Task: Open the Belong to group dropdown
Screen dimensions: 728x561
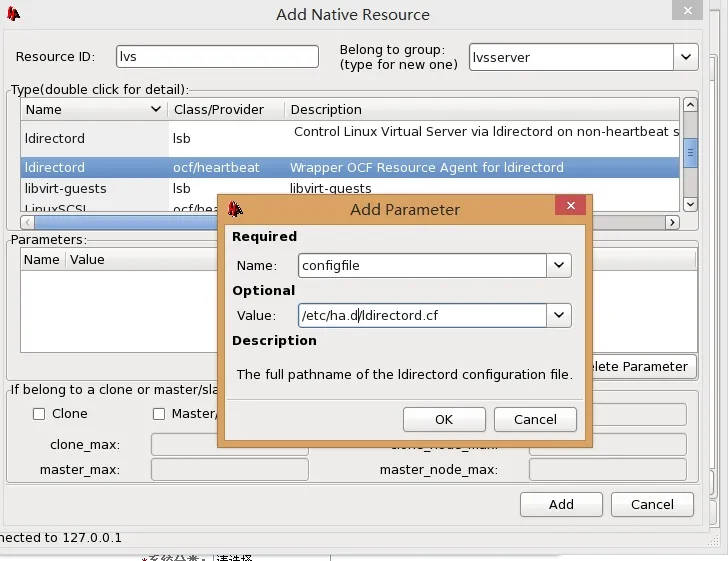Action: tap(686, 57)
